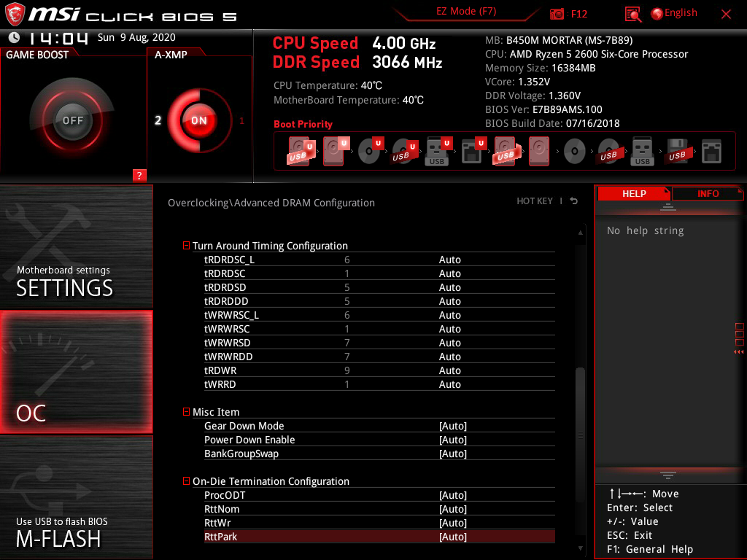Image resolution: width=747 pixels, height=560 pixels.
Task: Select the last legacy network boot icon
Action: coord(711,152)
